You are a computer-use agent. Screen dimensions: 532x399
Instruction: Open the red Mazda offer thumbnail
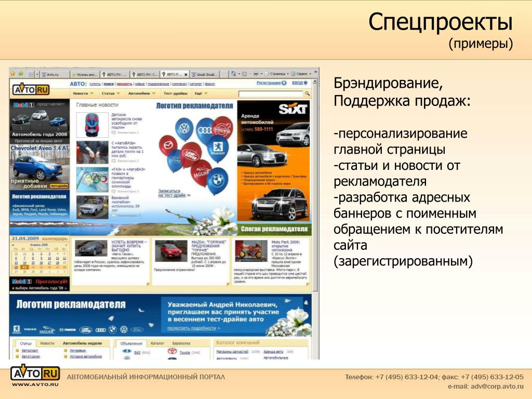(171, 251)
